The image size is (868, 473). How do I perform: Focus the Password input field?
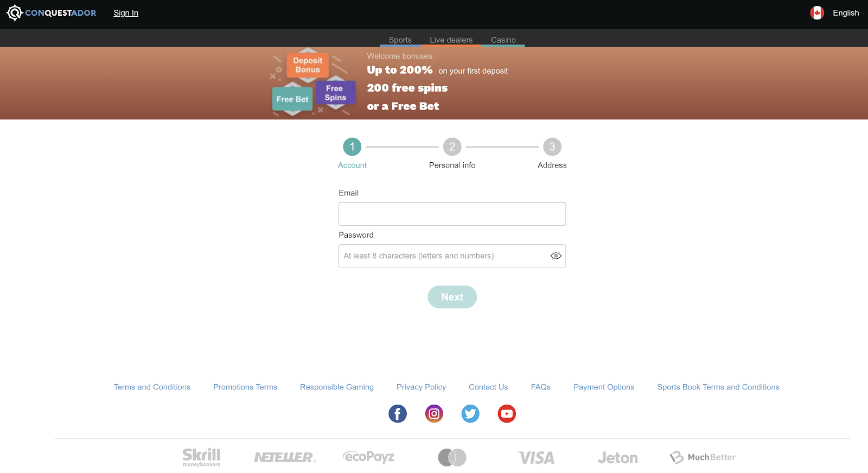coord(452,256)
